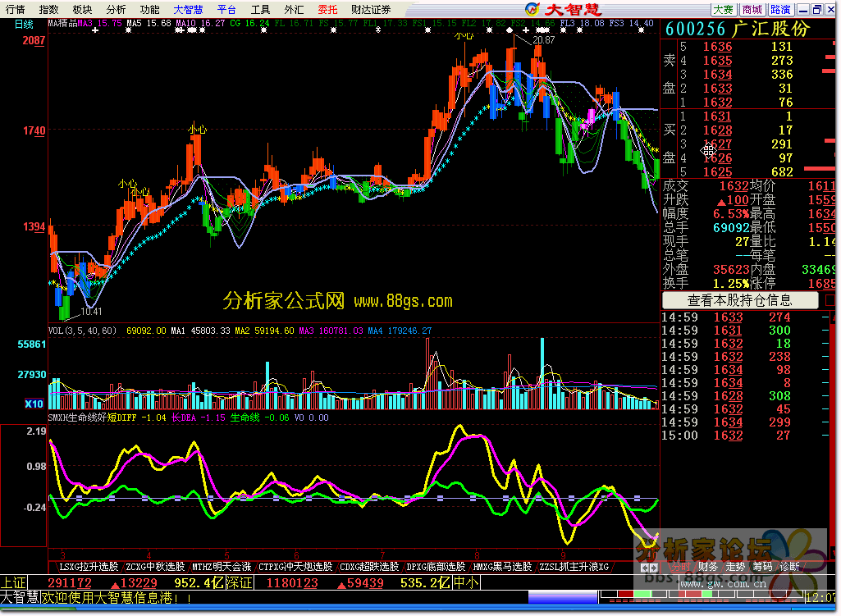Click the 商城 button

(x=752, y=10)
